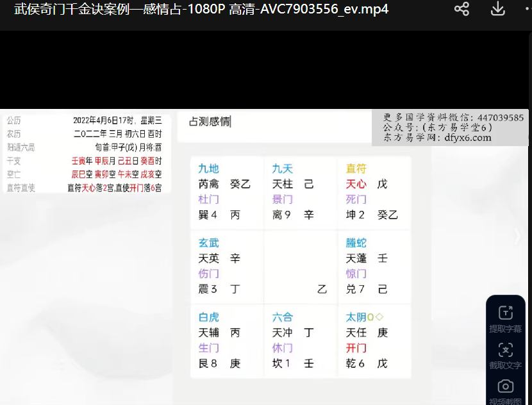
Task: Select the 九天 cell in 离9 palace
Action: pyautogui.click(x=301, y=192)
